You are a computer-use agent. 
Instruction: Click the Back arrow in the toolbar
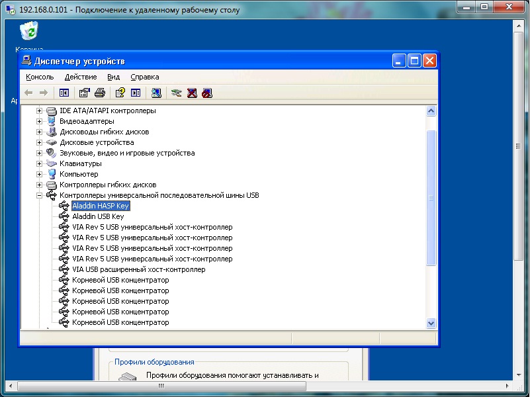[x=28, y=93]
